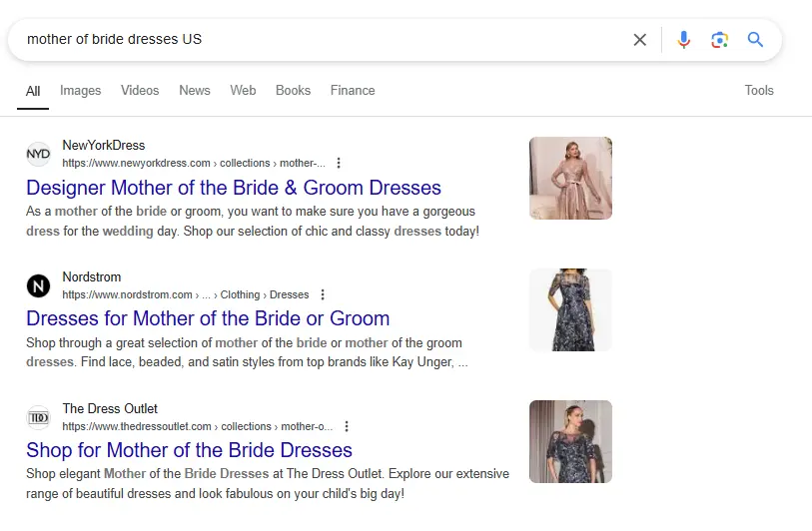
Task: Open three-dot menu for Nordstrom result
Action: pos(322,294)
